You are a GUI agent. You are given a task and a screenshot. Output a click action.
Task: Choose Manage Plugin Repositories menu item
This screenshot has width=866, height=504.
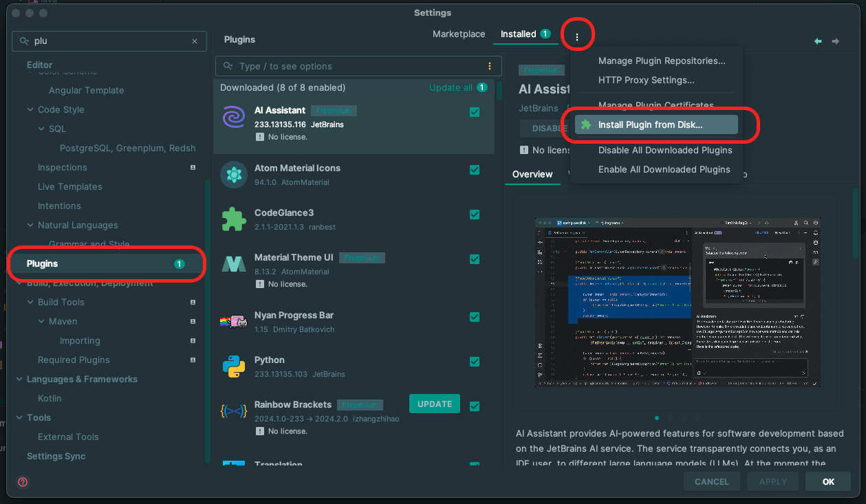[x=662, y=61]
